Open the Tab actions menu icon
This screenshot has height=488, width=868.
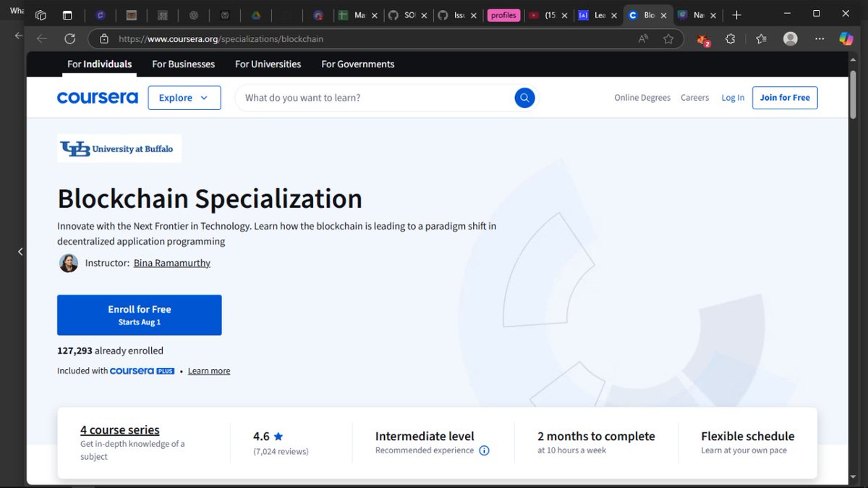[67, 15]
